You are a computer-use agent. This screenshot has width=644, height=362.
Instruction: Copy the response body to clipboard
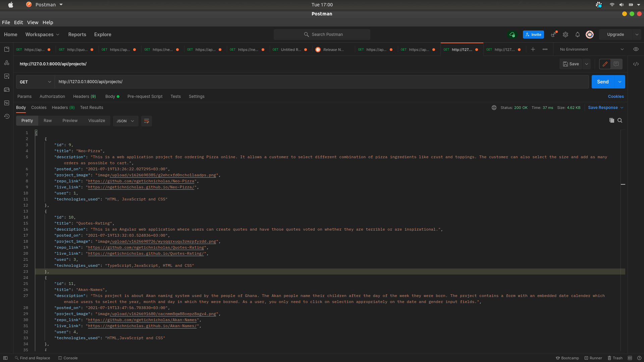(x=612, y=120)
